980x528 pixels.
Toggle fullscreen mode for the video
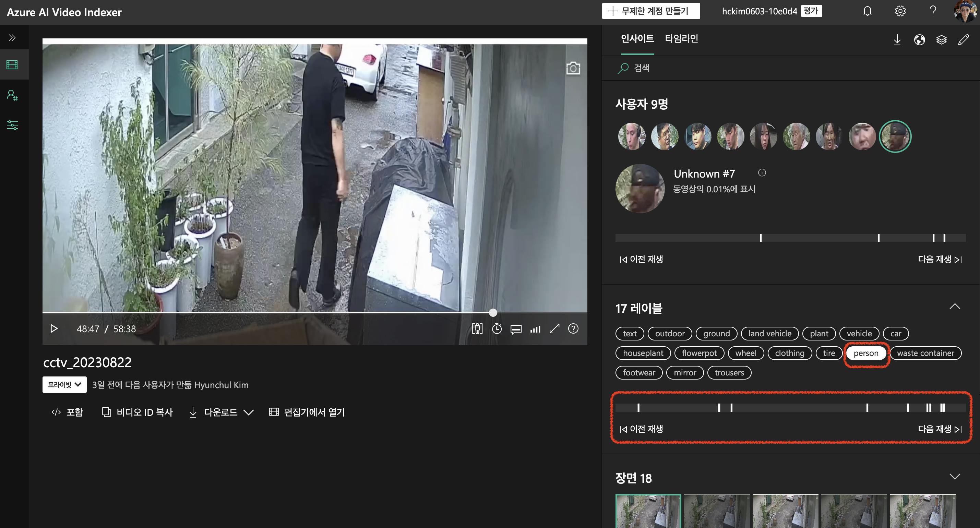(x=554, y=329)
